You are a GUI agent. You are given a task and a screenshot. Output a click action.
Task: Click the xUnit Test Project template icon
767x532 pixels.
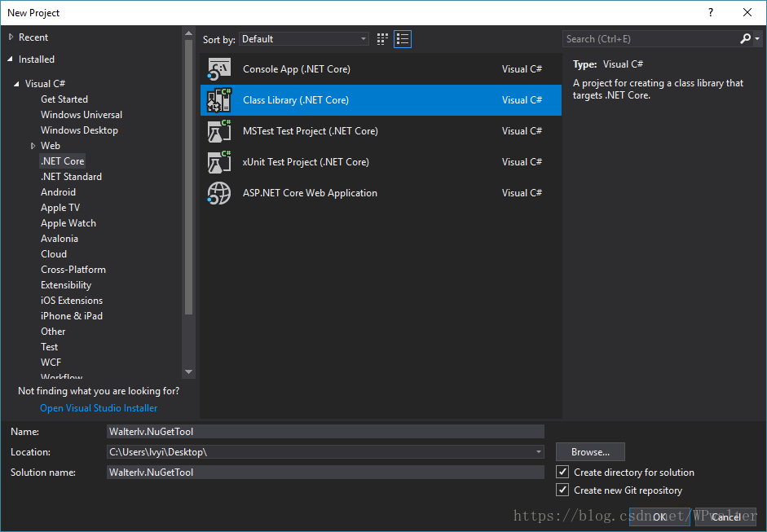point(218,162)
